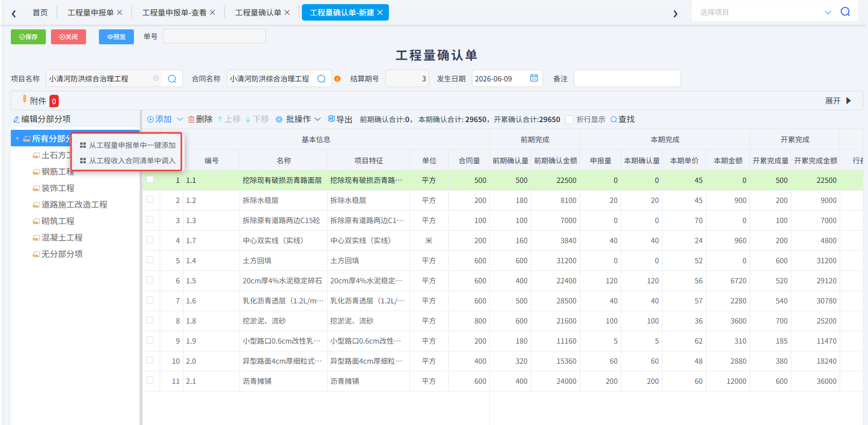This screenshot has width=868, height=425.
Task: Click 查找 search in the table toolbar
Action: (x=622, y=120)
